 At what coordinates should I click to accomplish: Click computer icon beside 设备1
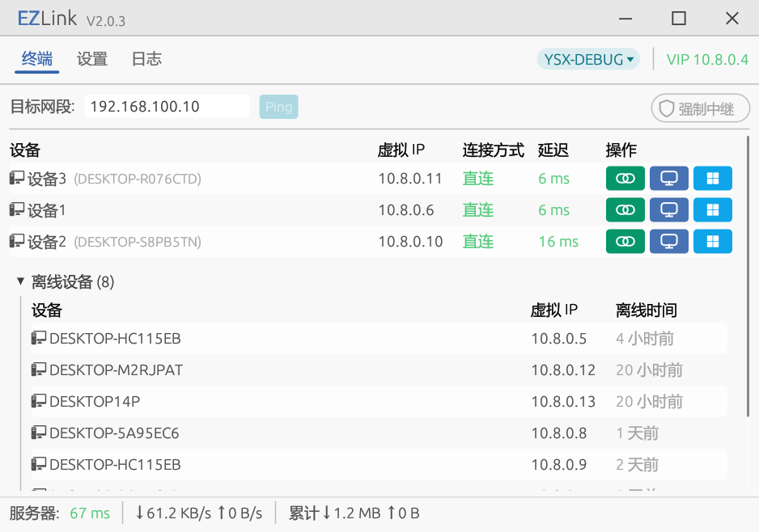pos(17,209)
